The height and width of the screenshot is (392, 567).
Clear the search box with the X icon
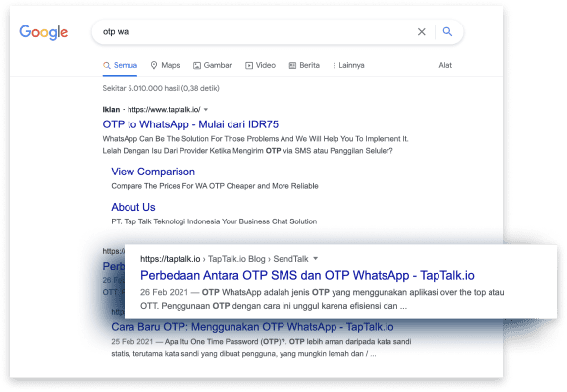click(x=421, y=32)
